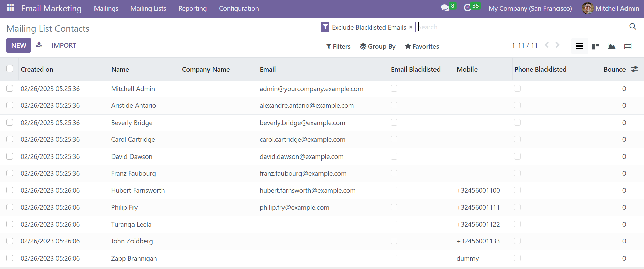Click the export download icon next to NEW
Viewport: 644px width, 269px height.
[39, 45]
